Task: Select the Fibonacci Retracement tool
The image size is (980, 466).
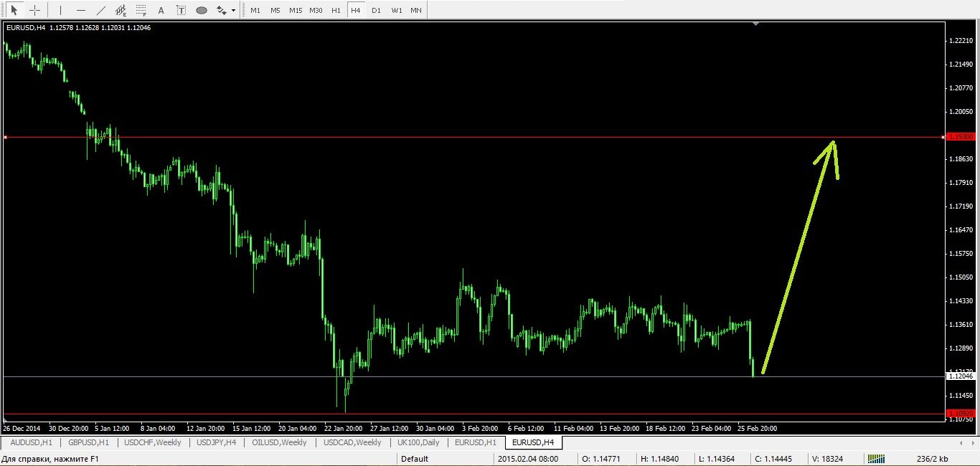Action: (x=141, y=11)
